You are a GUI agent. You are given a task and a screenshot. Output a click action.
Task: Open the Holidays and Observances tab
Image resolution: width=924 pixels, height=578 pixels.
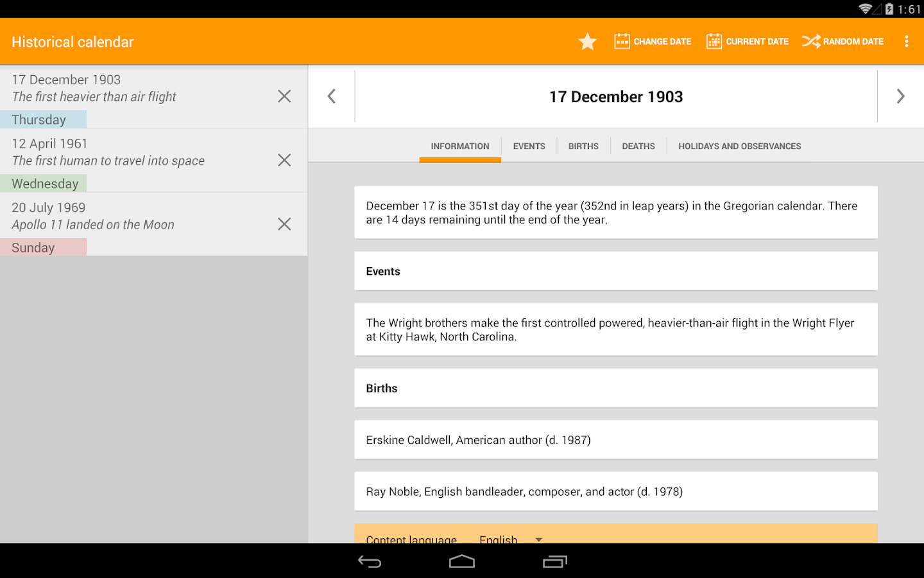pos(739,146)
